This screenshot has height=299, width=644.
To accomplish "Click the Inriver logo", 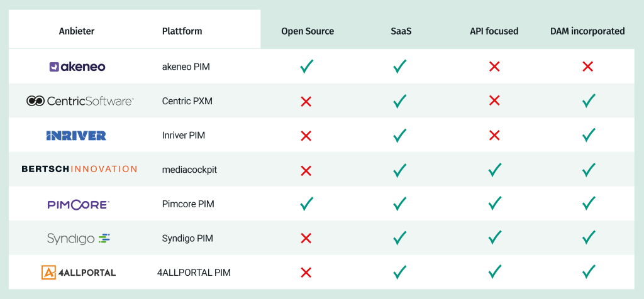I will point(76,136).
